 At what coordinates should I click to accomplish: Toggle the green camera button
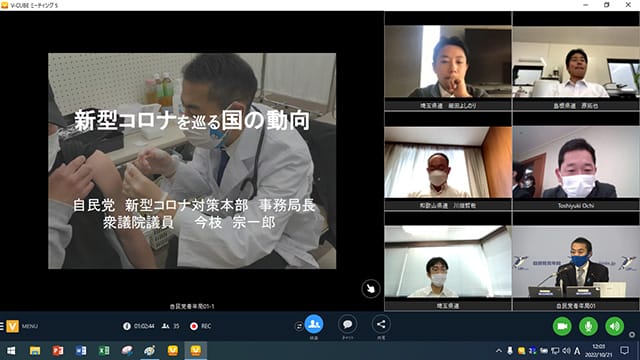pyautogui.click(x=562, y=326)
